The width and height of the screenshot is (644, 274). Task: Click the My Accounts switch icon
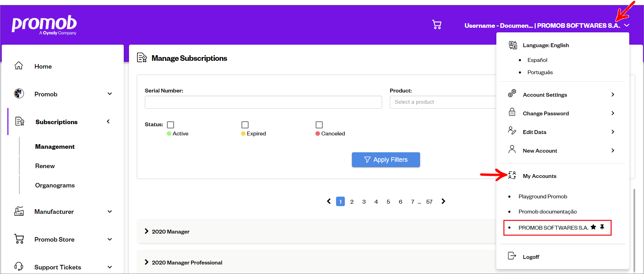point(512,175)
